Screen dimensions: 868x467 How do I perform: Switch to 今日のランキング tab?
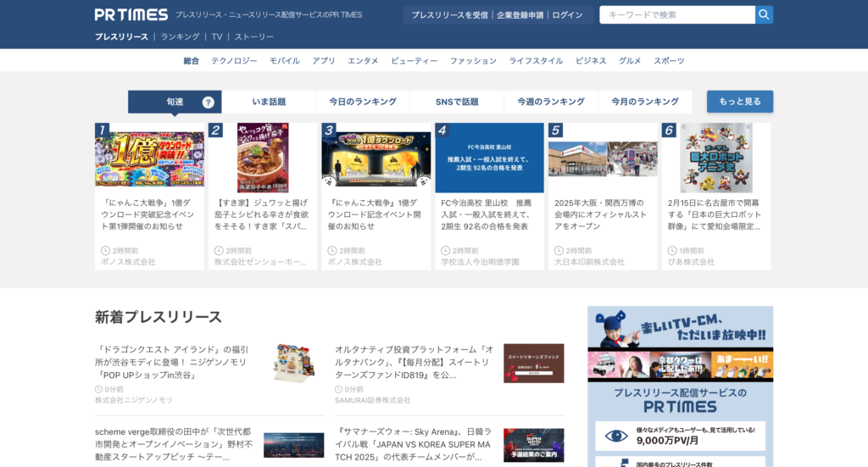[x=363, y=102]
